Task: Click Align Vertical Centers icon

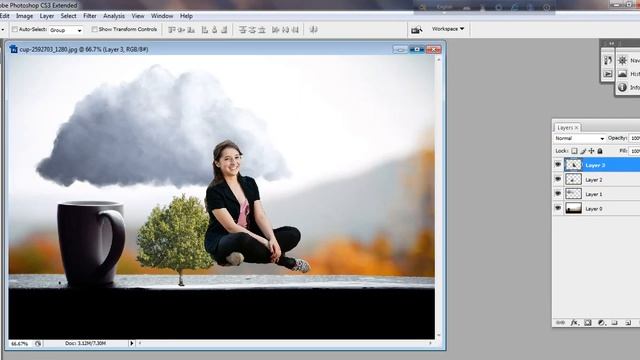Action: (x=181, y=29)
